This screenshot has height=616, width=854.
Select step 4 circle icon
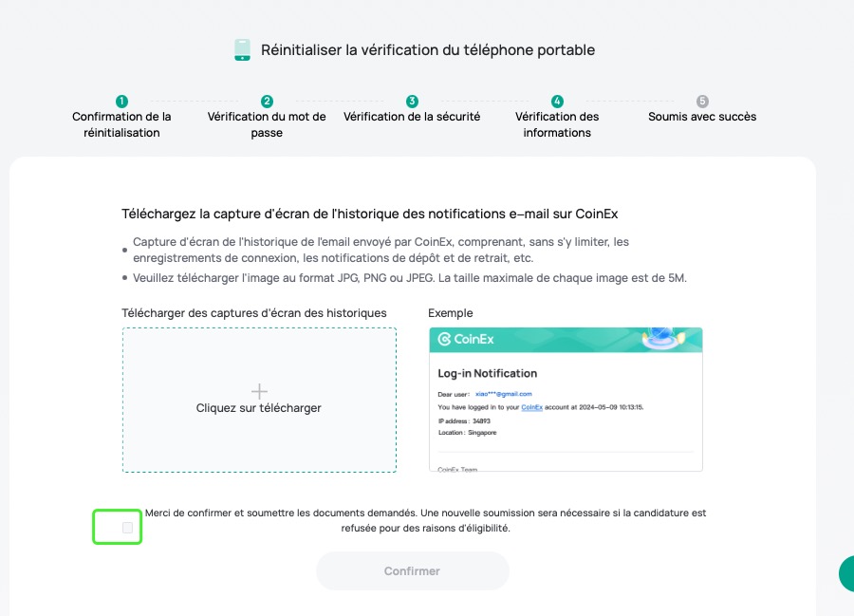tap(557, 102)
